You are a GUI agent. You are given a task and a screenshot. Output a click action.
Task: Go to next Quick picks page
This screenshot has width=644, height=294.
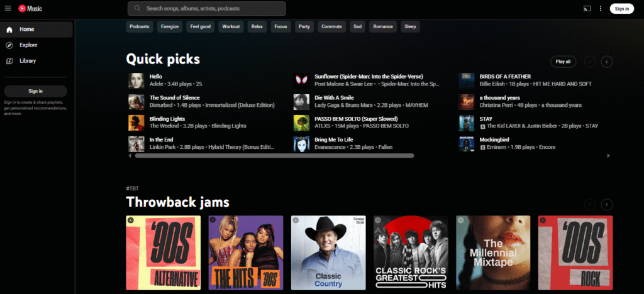(607, 62)
